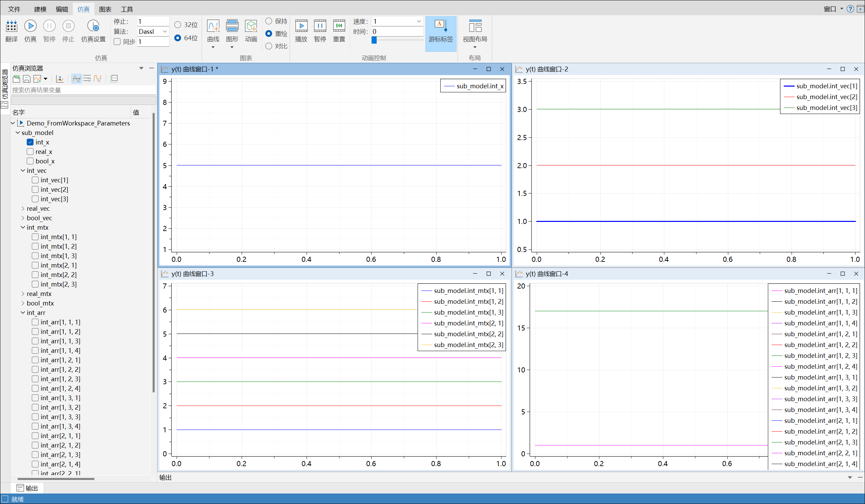Screen dimensions: 865x504
Task: Open the 窗口 window menu
Action: click(833, 9)
